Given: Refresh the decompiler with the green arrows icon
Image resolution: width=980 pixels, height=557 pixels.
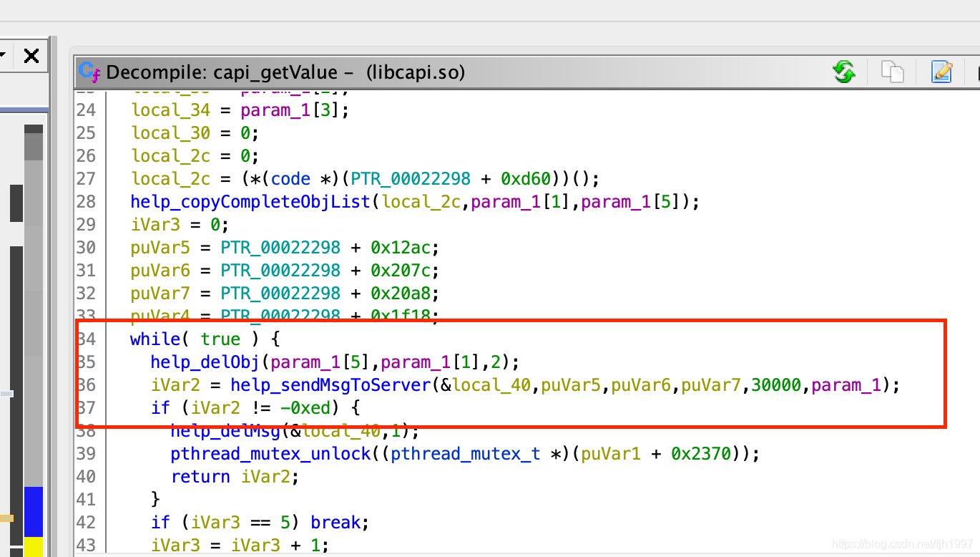Looking at the screenshot, I should [x=845, y=72].
